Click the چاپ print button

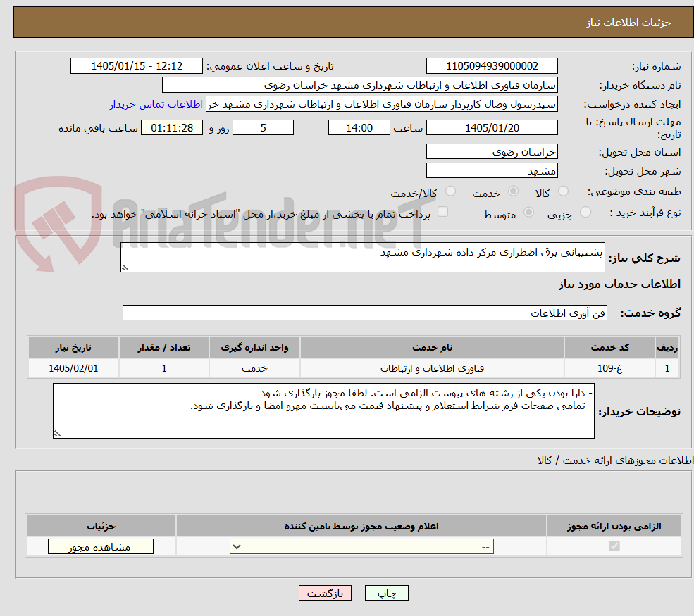click(x=386, y=593)
